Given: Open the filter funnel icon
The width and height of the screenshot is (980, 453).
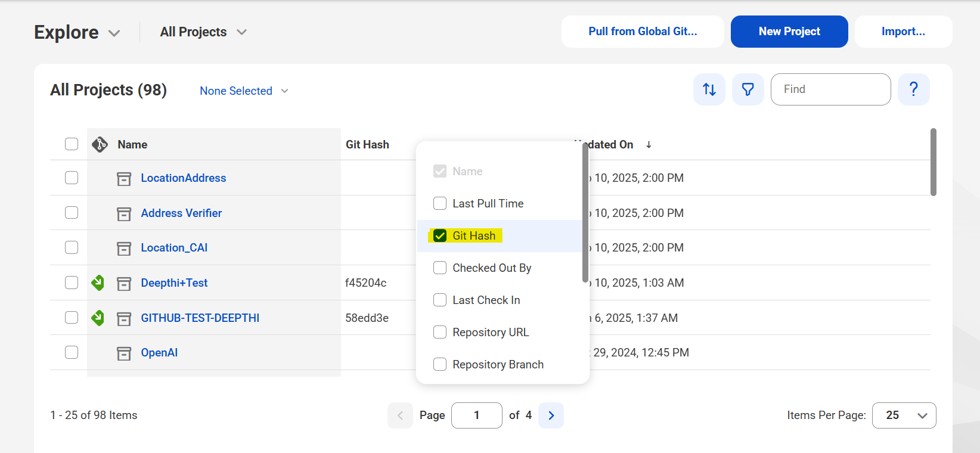Looking at the screenshot, I should 748,89.
